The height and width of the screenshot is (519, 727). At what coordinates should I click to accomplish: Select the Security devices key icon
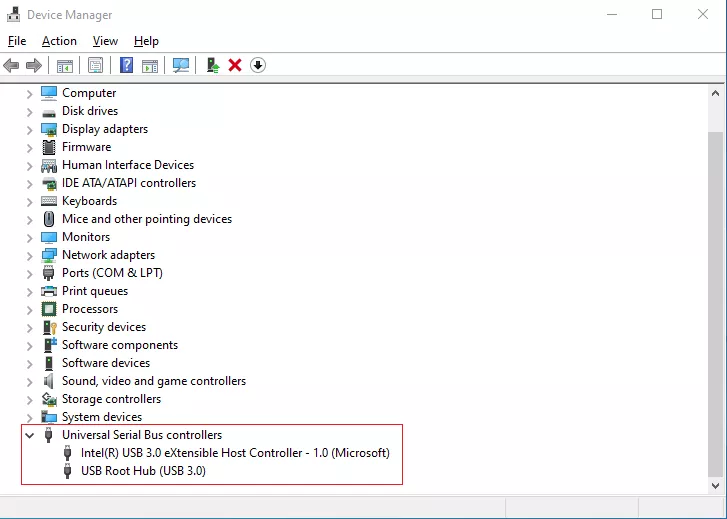[x=49, y=327]
